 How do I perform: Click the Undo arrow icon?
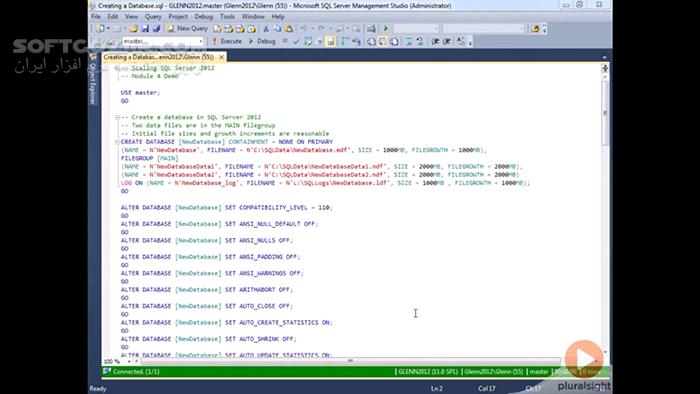(303, 29)
